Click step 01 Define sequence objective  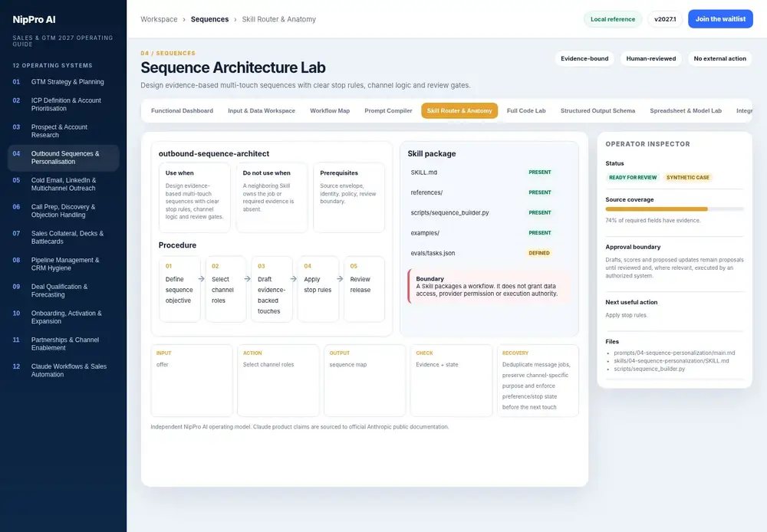tap(179, 289)
